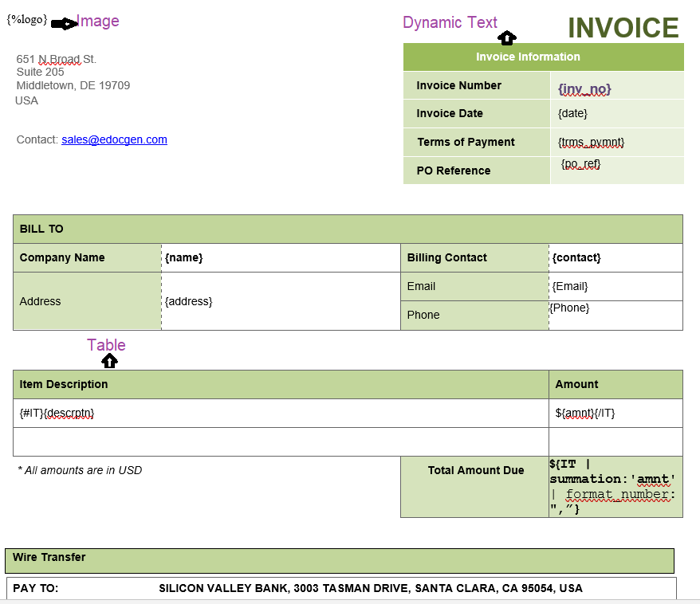700x604 pixels.
Task: Click the {po_ref} placeholder
Action: (x=580, y=164)
